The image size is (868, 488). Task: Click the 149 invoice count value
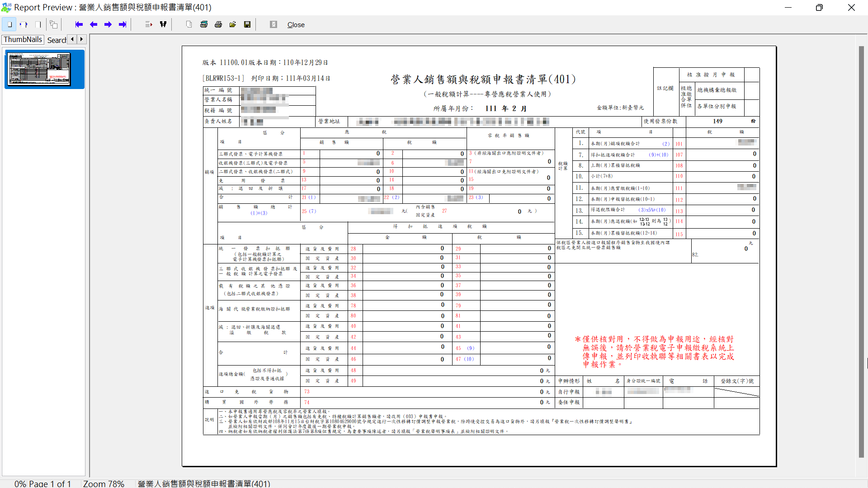(717, 121)
